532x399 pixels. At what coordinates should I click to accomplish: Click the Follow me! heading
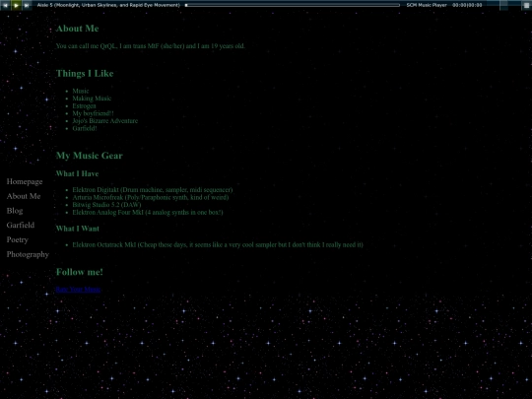(80, 272)
